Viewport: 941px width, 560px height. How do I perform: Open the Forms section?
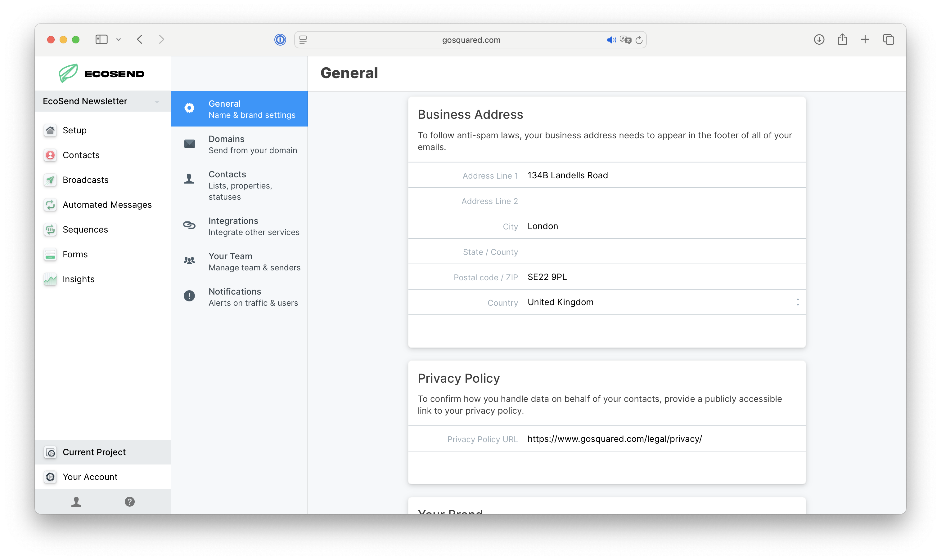pyautogui.click(x=74, y=254)
